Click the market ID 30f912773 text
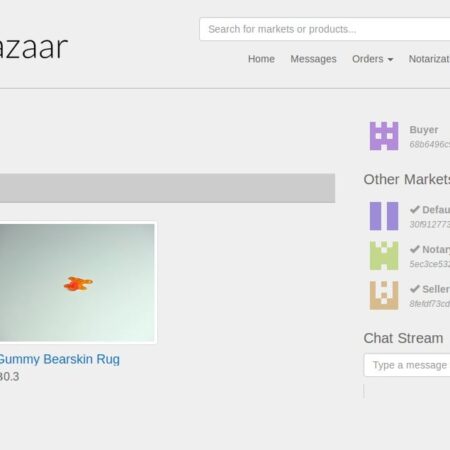 (430, 224)
